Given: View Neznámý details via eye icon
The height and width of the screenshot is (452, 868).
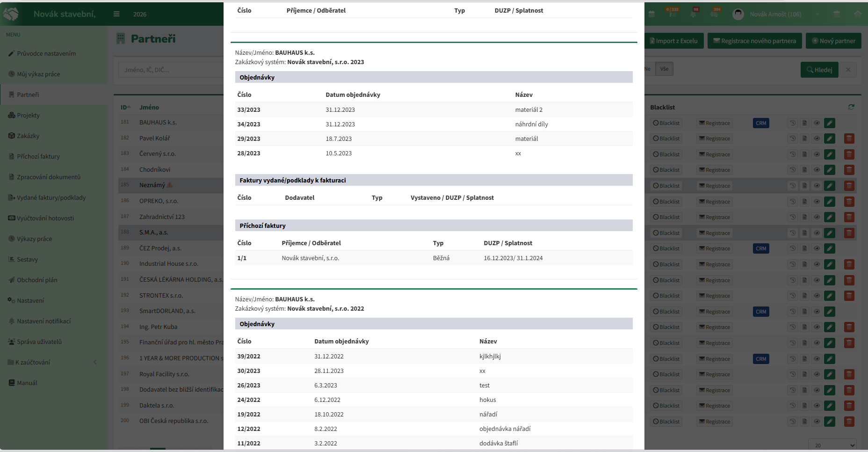Looking at the screenshot, I should (x=817, y=186).
